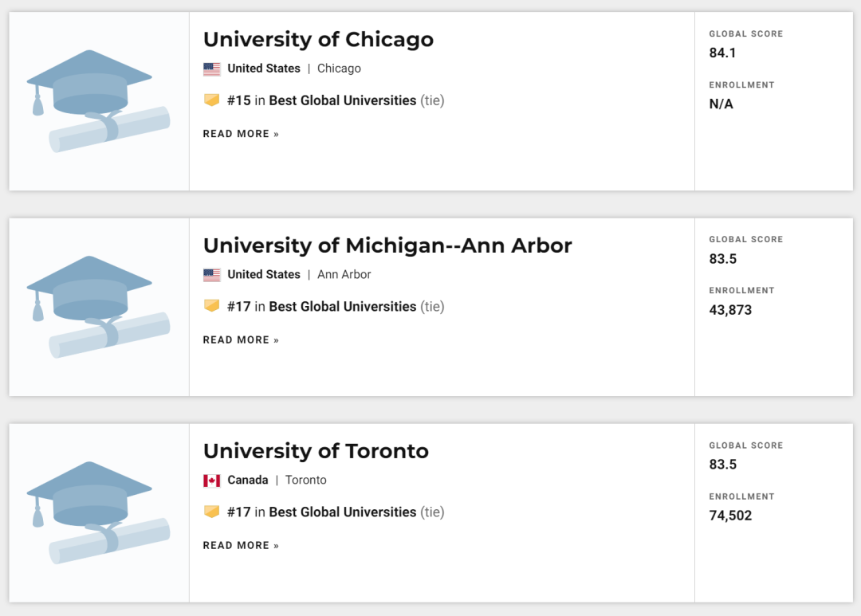
Task: Open the University of Chicago title link
Action: point(318,40)
